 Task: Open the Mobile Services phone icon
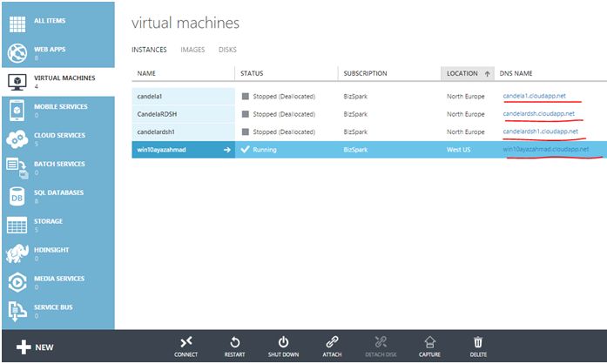pyautogui.click(x=17, y=111)
